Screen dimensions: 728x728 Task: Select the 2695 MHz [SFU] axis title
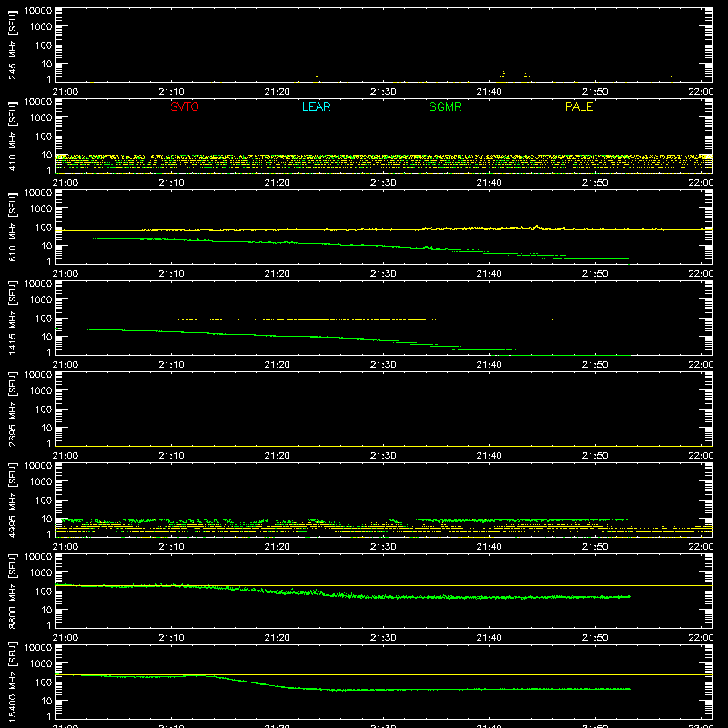pyautogui.click(x=12, y=409)
